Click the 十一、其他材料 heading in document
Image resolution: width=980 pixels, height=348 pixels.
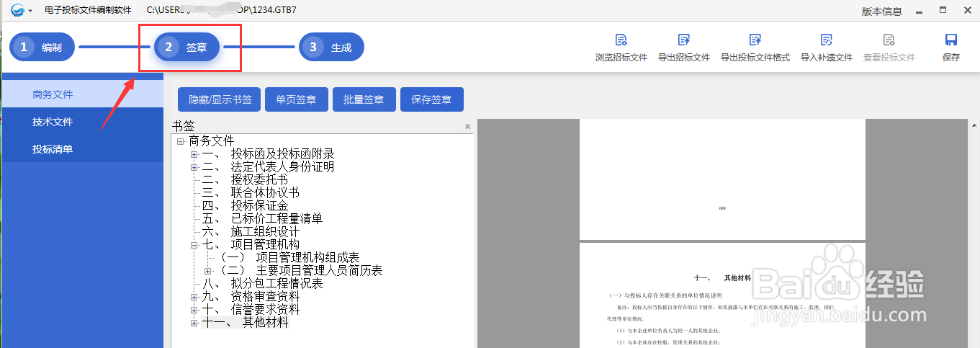pyautogui.click(x=722, y=277)
